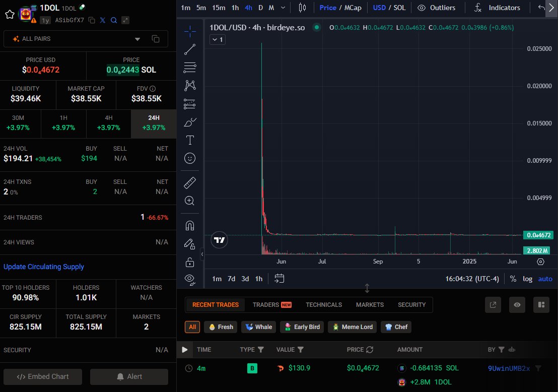
Task: Open the candlestick chart style selector
Action: pyautogui.click(x=302, y=8)
